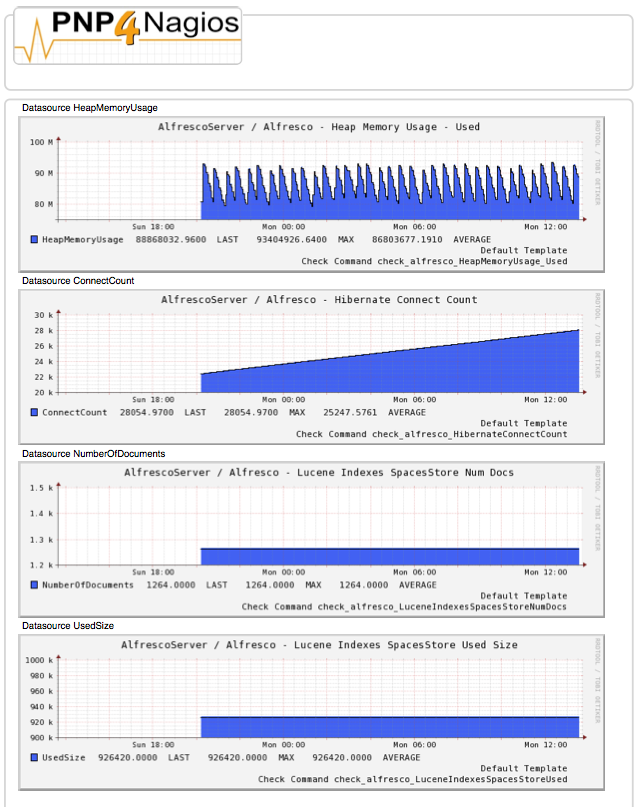Click 'Default Template' under the ConnectCount graph

(524, 423)
